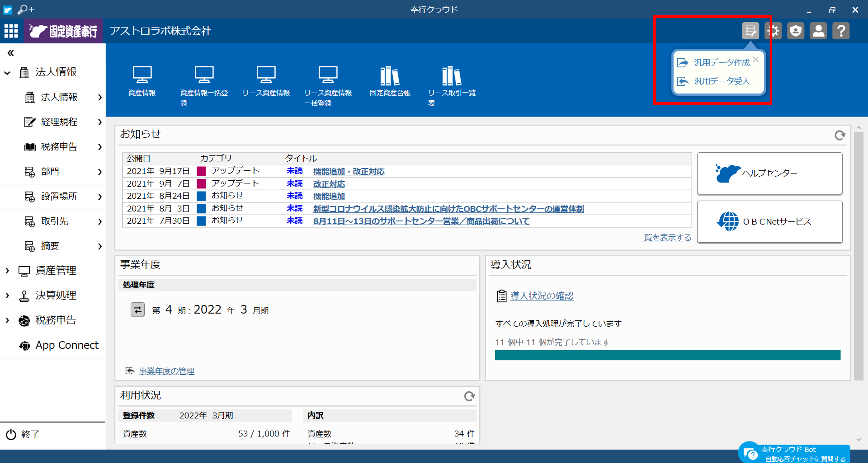This screenshot has width=868, height=463.
Task: Collapse the left sidebar with the « toggle
Action: 10,53
